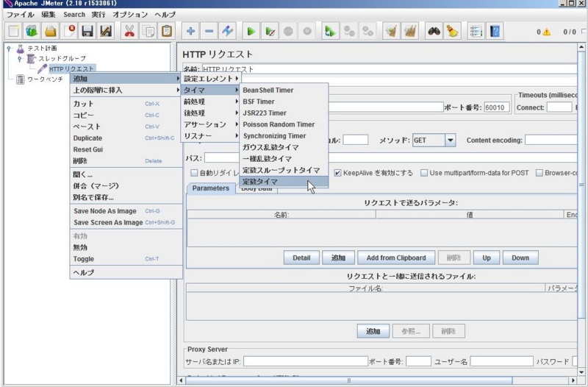
Task: Open the Help question-mark toolbar icon
Action: (x=495, y=31)
